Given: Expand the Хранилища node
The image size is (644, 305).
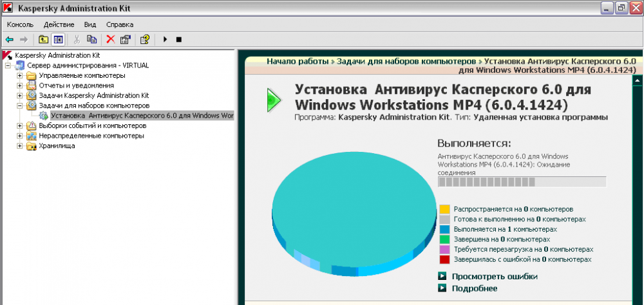Looking at the screenshot, I should (x=20, y=145).
